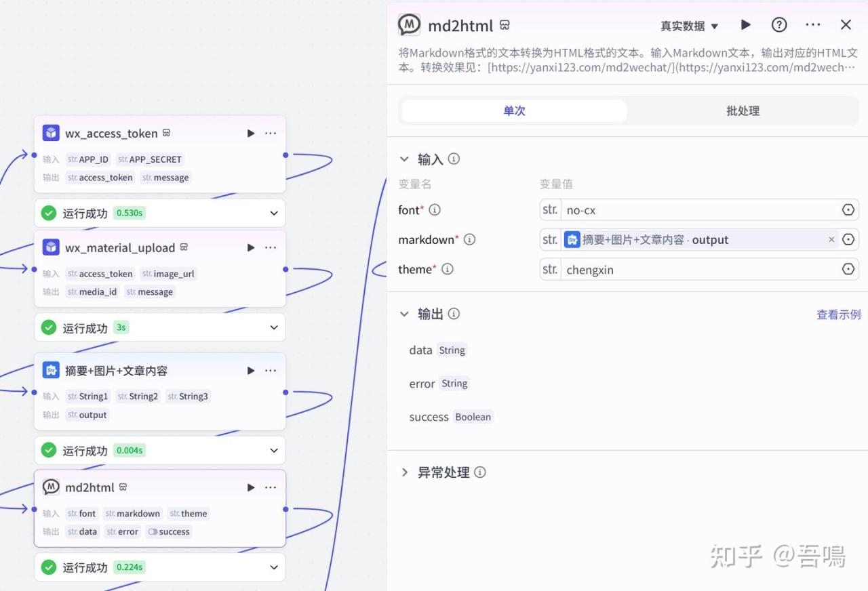Collapse the 输入 section

pos(405,159)
